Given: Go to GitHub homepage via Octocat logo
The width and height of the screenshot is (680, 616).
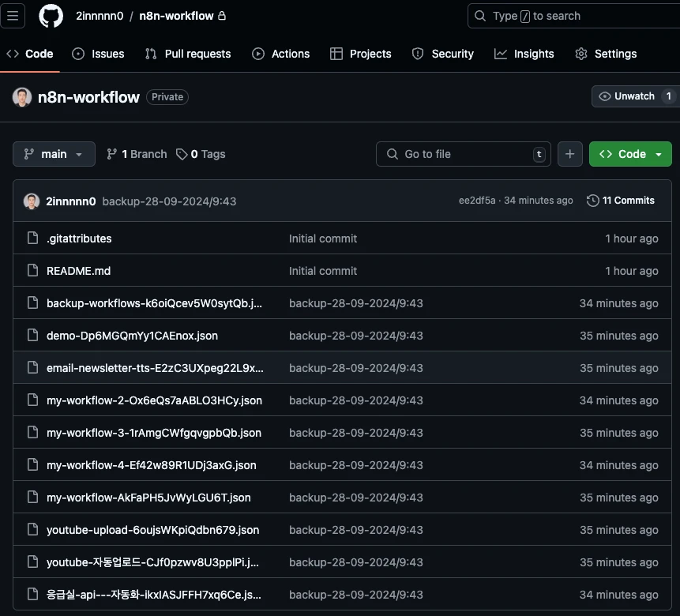Looking at the screenshot, I should (51, 16).
